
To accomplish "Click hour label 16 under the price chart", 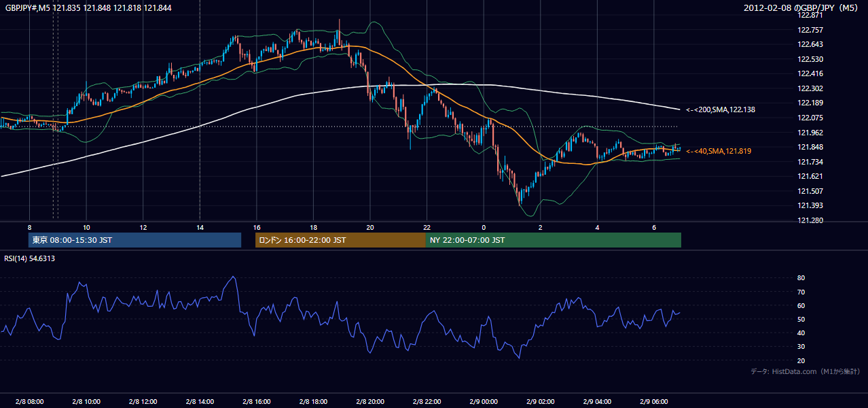I will pos(256,227).
